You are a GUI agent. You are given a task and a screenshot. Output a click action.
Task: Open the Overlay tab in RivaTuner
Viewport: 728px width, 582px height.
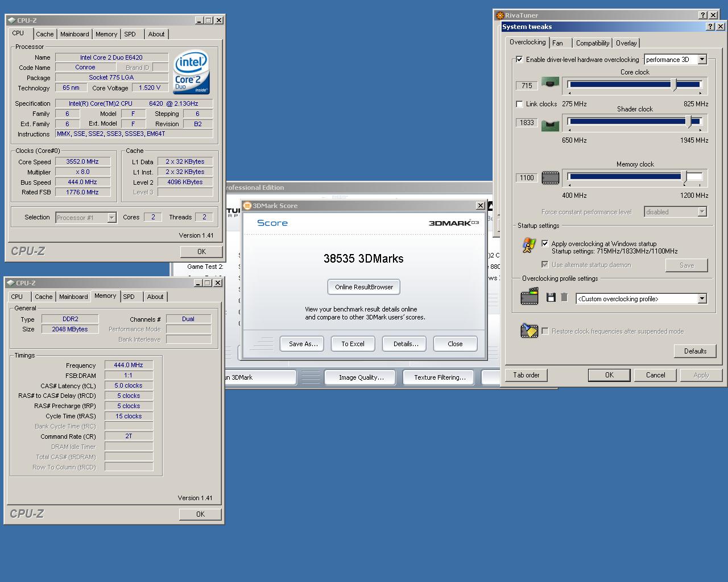click(x=626, y=43)
